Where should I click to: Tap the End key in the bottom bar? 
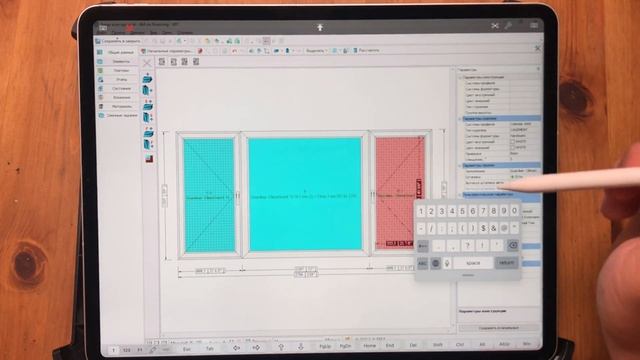click(x=390, y=345)
